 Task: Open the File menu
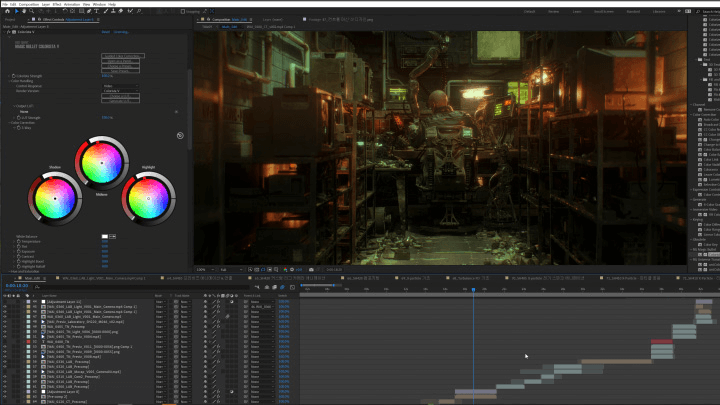[x=5, y=4]
